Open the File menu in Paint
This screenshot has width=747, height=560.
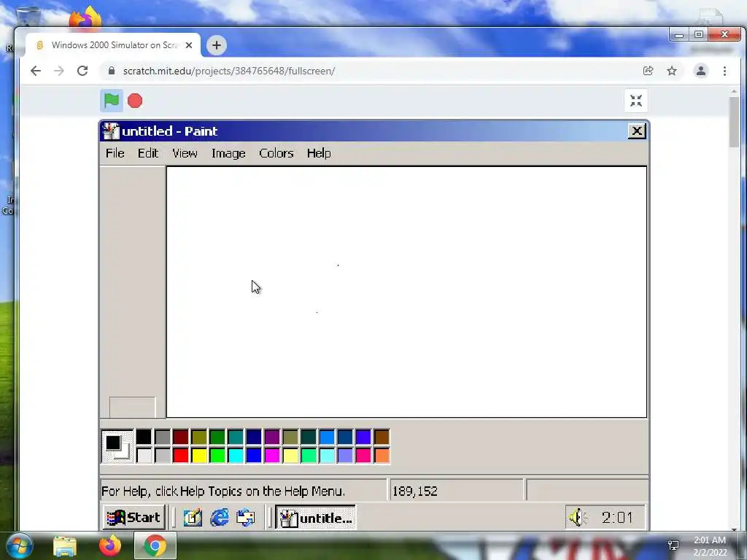coord(115,153)
